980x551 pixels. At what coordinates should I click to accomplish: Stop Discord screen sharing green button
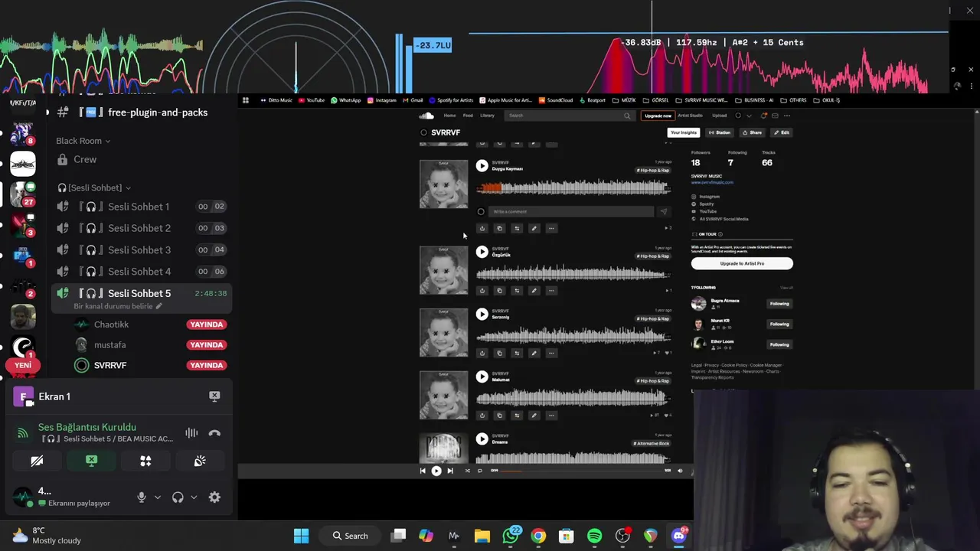(91, 461)
